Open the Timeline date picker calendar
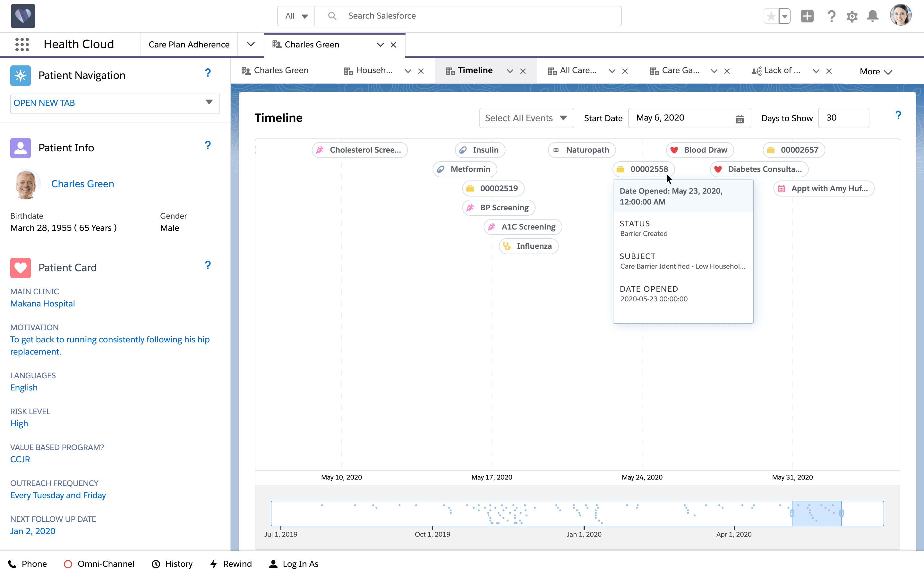 coord(740,118)
